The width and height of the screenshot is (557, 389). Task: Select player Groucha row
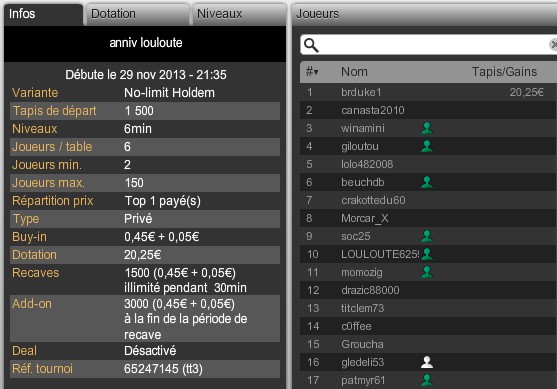(x=428, y=344)
